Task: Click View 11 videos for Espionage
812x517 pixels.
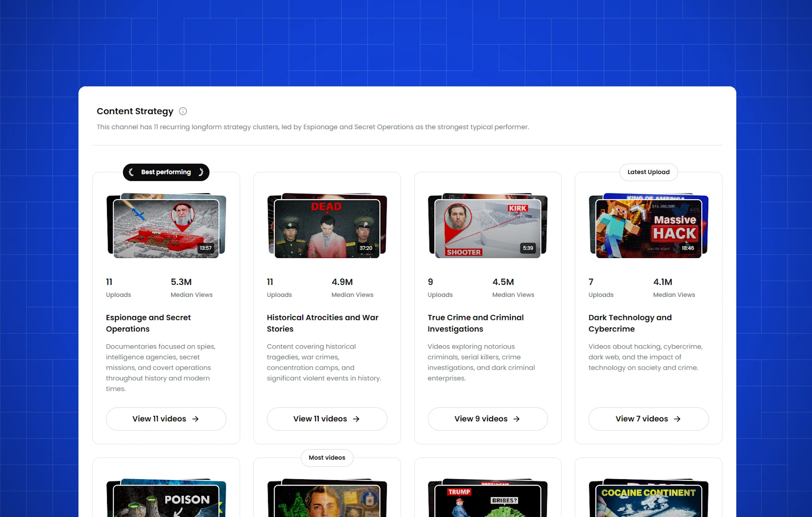Action: 166,419
